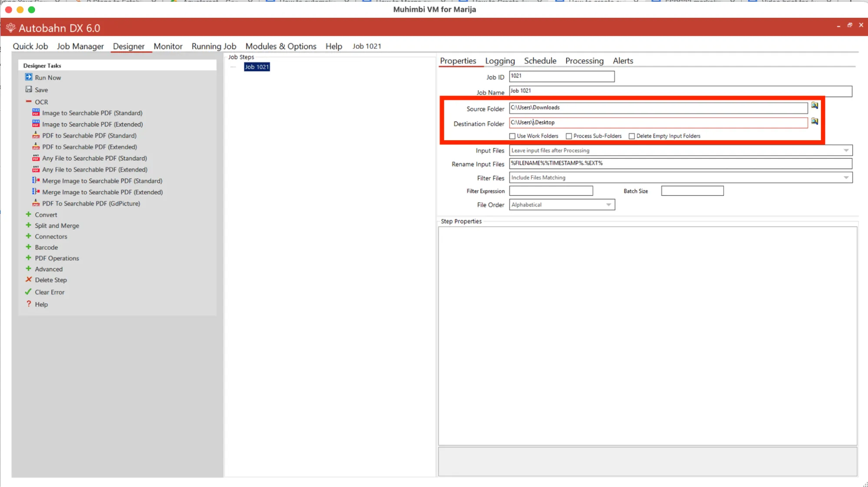Expand the Convert task group
This screenshot has height=487, width=868.
[29, 214]
